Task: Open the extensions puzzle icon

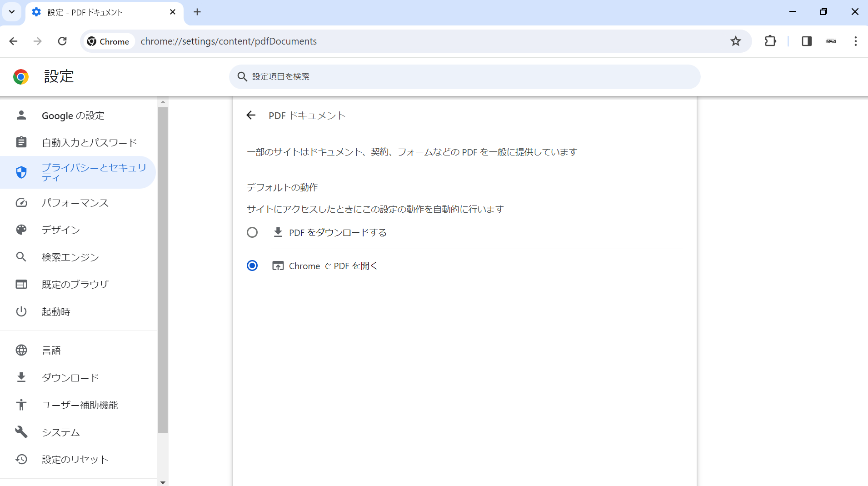Action: click(770, 41)
